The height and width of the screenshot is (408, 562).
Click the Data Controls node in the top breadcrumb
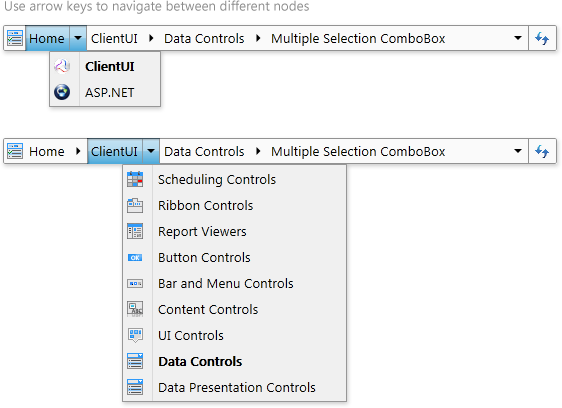coord(204,38)
